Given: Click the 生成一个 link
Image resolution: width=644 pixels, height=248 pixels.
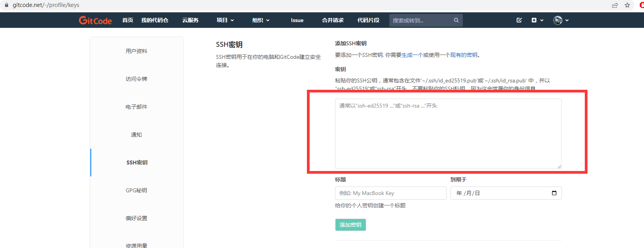Looking at the screenshot, I should click(x=412, y=55).
